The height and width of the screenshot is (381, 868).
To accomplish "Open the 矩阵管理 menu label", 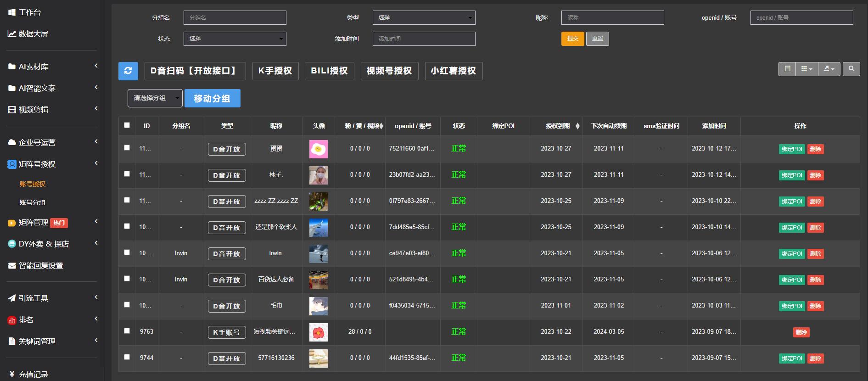I will (x=33, y=223).
